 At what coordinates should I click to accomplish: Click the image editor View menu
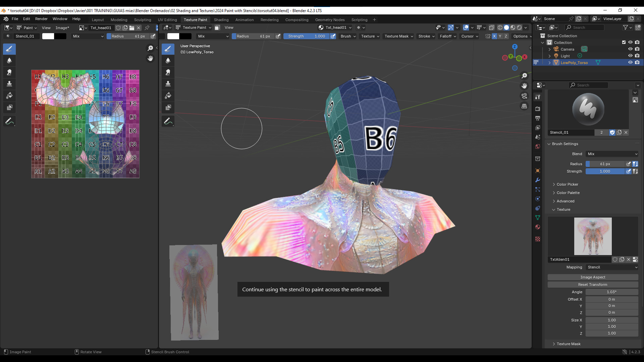46,28
